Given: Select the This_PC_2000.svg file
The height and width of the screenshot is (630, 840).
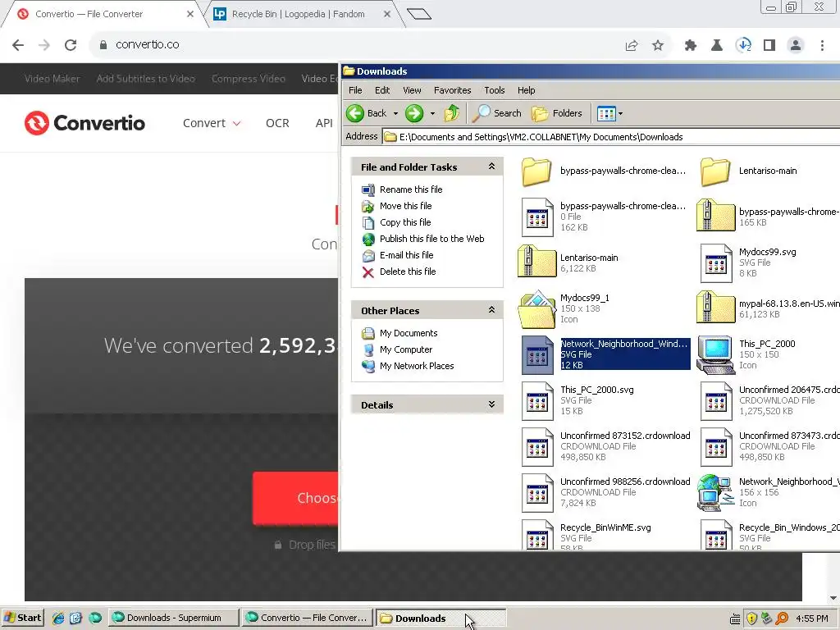Looking at the screenshot, I should (x=537, y=400).
